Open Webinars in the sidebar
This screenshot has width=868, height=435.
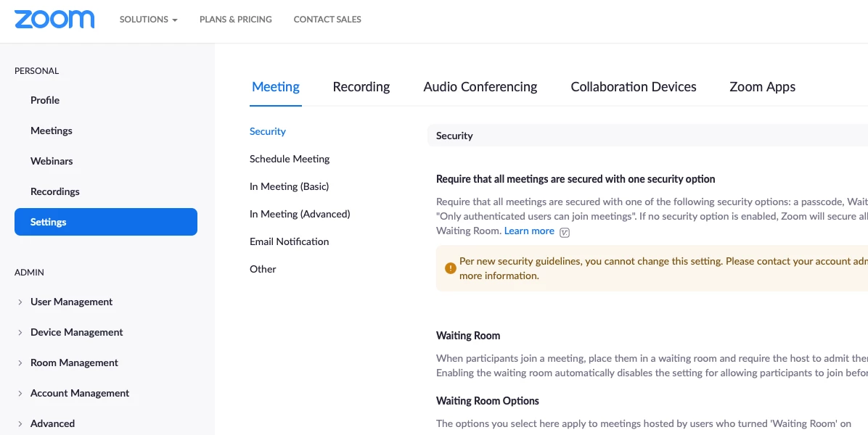pos(52,161)
